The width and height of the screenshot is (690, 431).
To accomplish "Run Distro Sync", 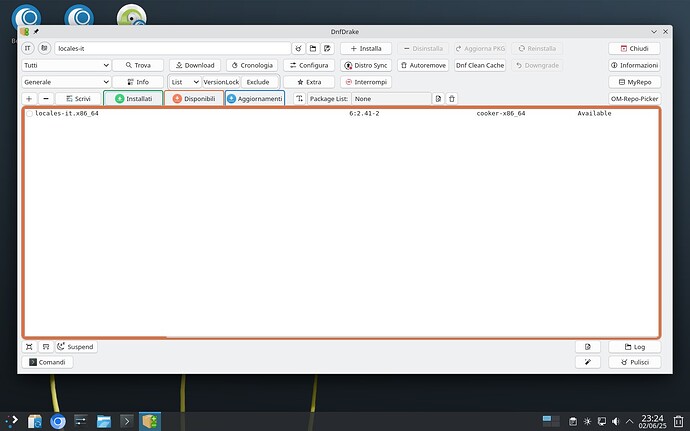I will [366, 65].
